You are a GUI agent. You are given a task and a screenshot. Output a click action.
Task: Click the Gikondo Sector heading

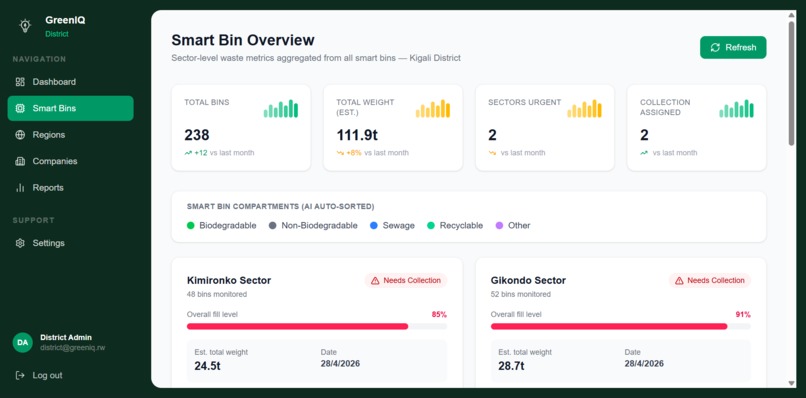point(528,281)
